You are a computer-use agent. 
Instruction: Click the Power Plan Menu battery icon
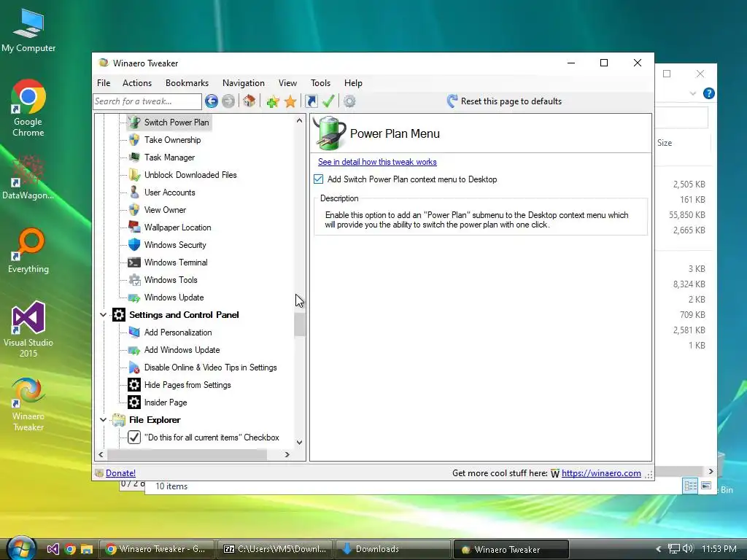point(329,133)
